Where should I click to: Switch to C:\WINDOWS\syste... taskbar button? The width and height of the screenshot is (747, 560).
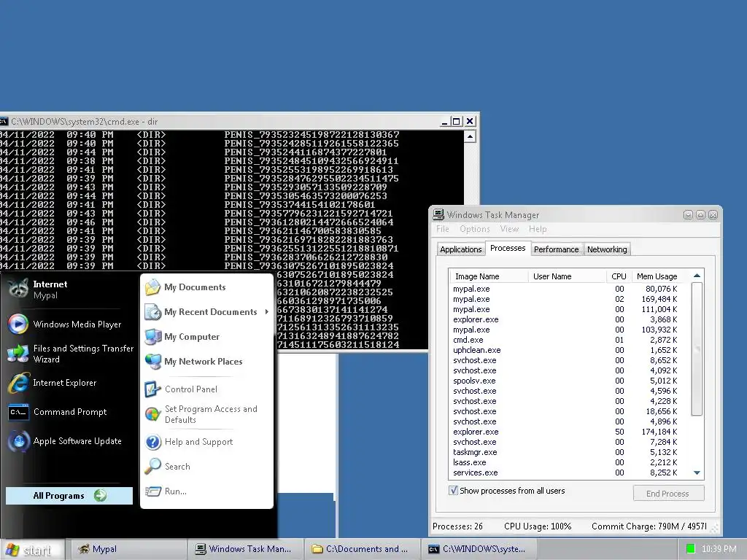click(479, 549)
